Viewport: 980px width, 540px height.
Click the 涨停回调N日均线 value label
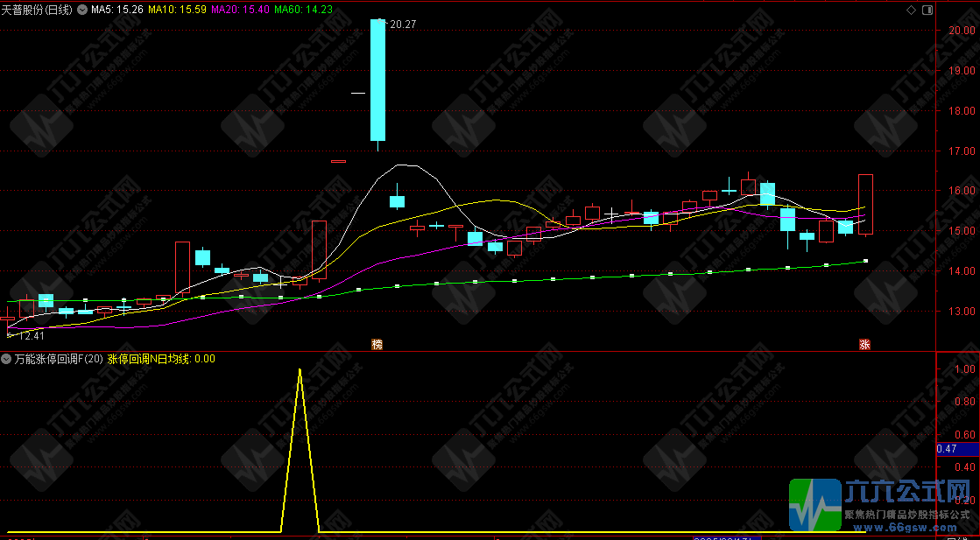point(160,359)
